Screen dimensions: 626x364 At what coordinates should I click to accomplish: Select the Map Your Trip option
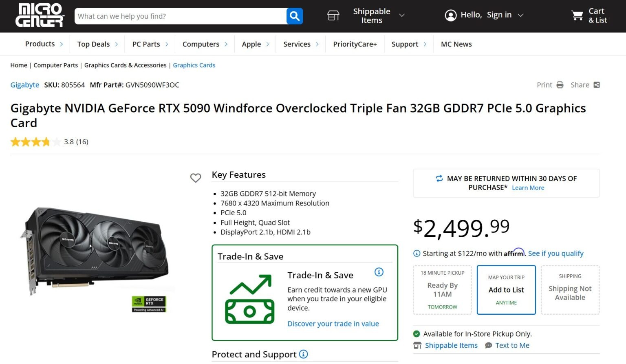[x=506, y=290]
